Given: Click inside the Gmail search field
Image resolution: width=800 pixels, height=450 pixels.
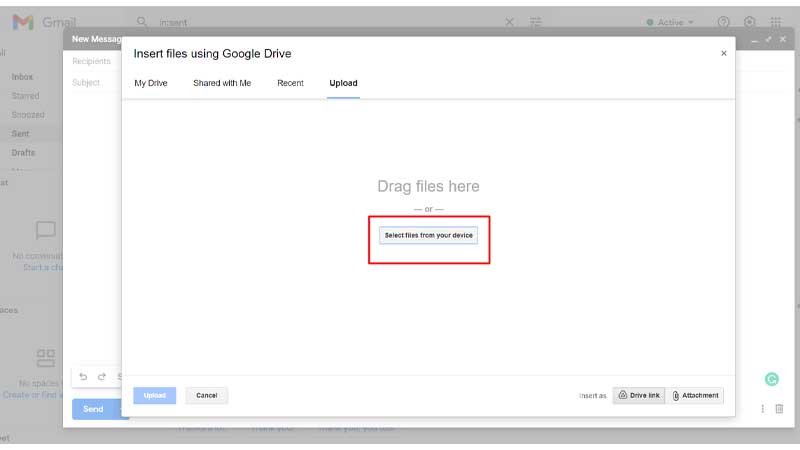Looking at the screenshot, I should [x=327, y=22].
